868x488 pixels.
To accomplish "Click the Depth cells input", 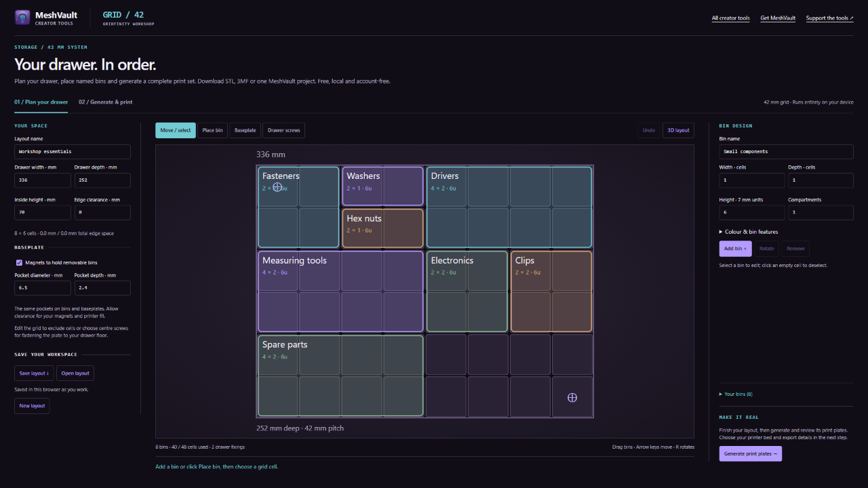I will [821, 180].
